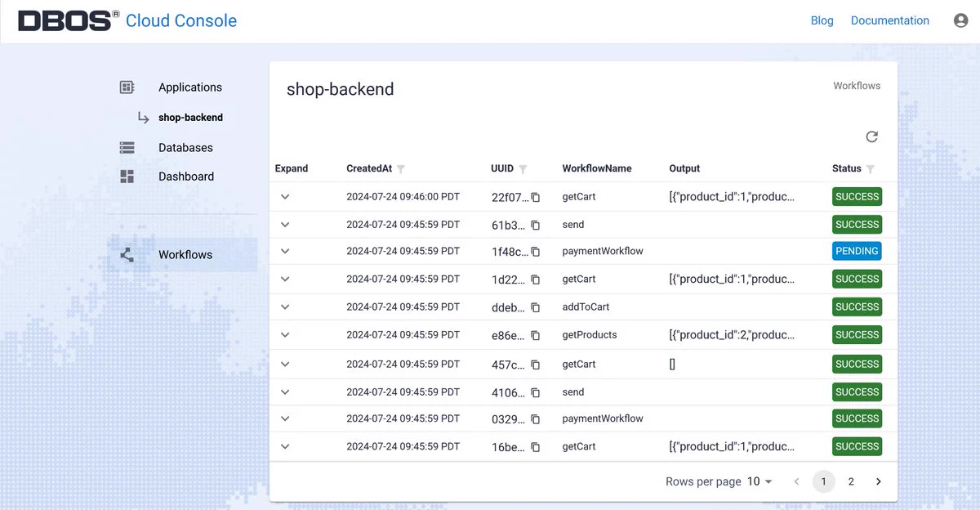This screenshot has width=980, height=510.
Task: Go to page 1
Action: pyautogui.click(x=823, y=481)
